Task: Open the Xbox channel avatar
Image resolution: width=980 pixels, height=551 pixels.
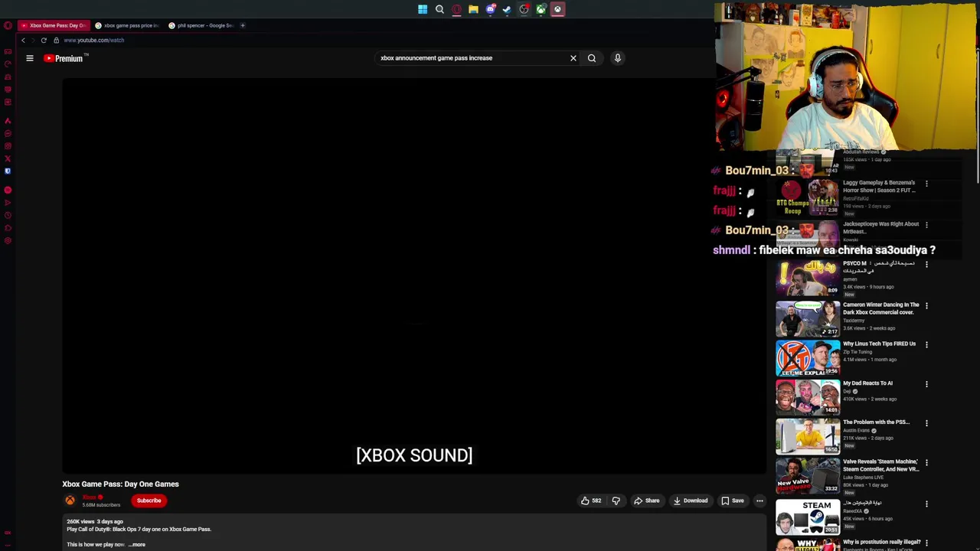Action: pyautogui.click(x=70, y=500)
